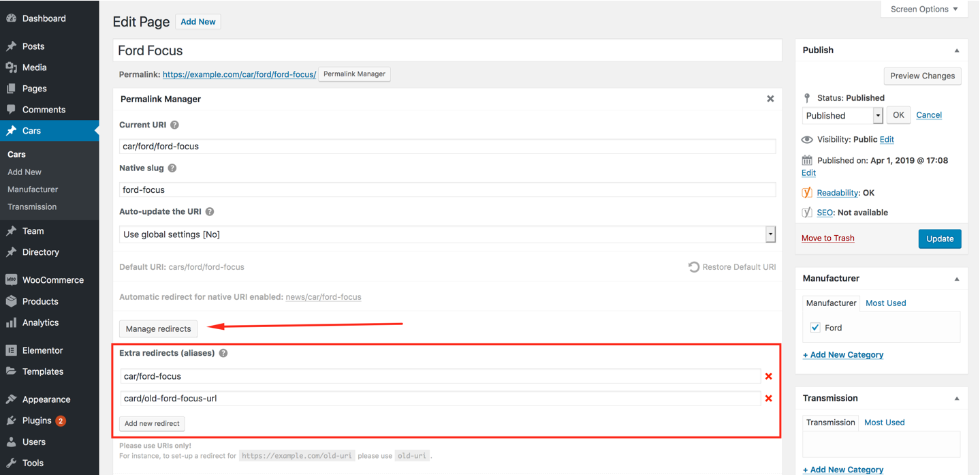Open the permalink example.com/car/ford/ford-focus/
The image size is (980, 475).
point(240,74)
